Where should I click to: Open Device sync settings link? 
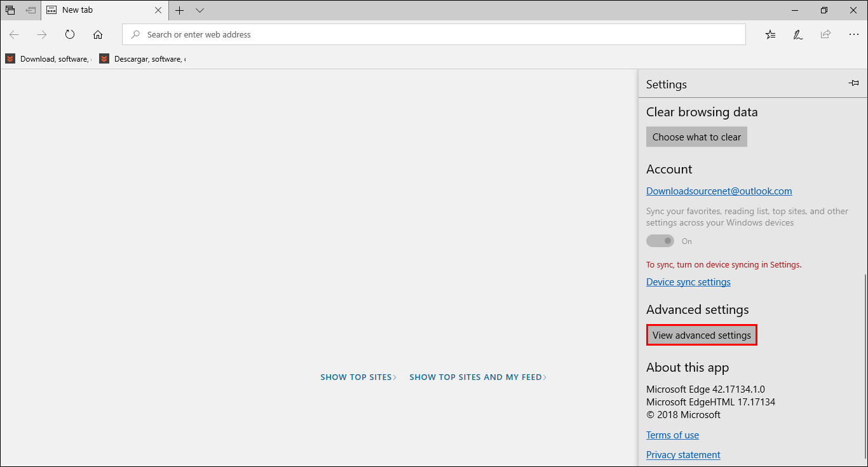coord(688,281)
